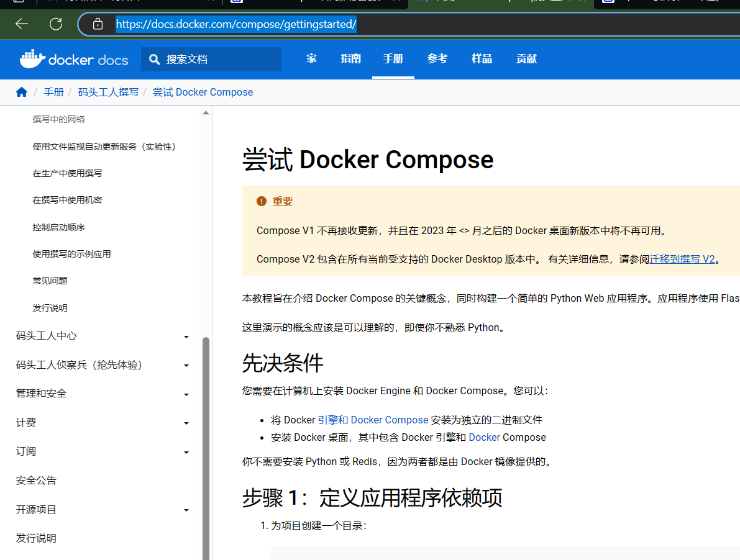The height and width of the screenshot is (560, 740).
Task: Click the browser back arrow
Action: 22,24
